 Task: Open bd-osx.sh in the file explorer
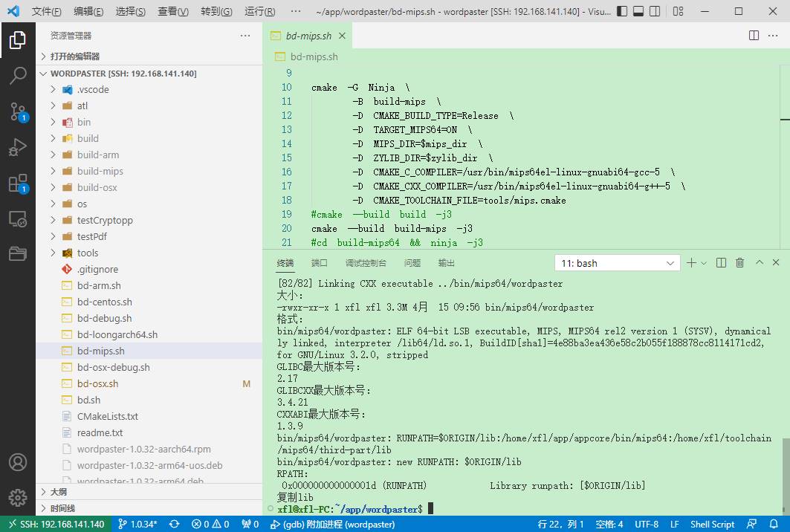97,383
